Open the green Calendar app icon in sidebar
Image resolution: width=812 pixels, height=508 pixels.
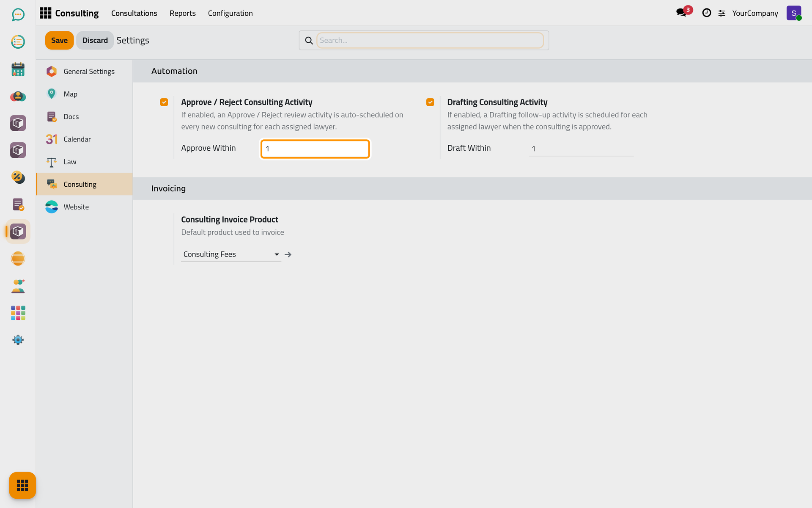coord(18,69)
